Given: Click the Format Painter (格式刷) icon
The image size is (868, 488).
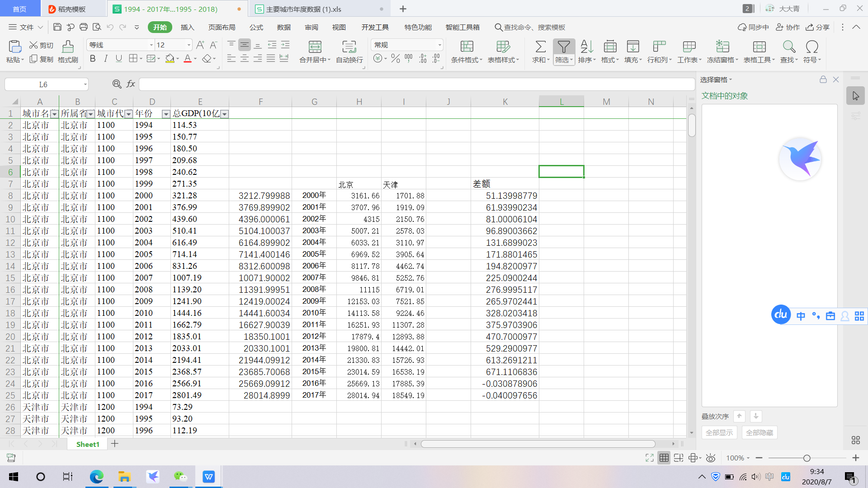Looking at the screenshot, I should point(68,47).
